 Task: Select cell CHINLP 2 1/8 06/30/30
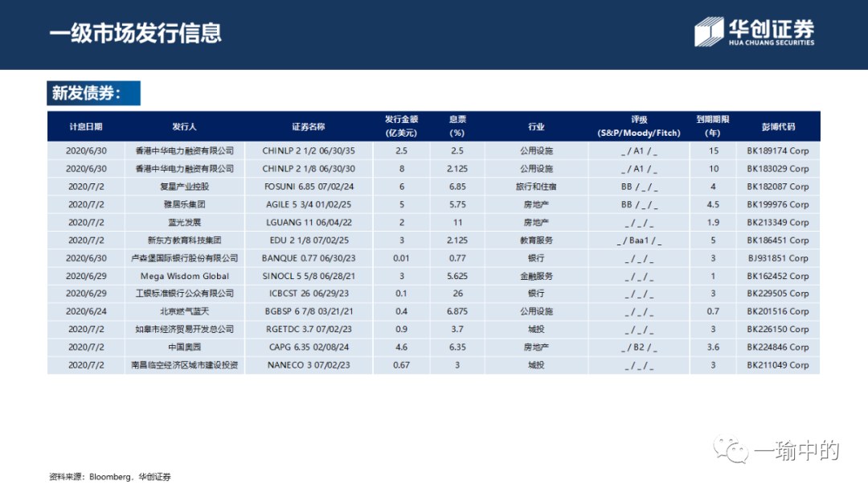[x=309, y=169]
